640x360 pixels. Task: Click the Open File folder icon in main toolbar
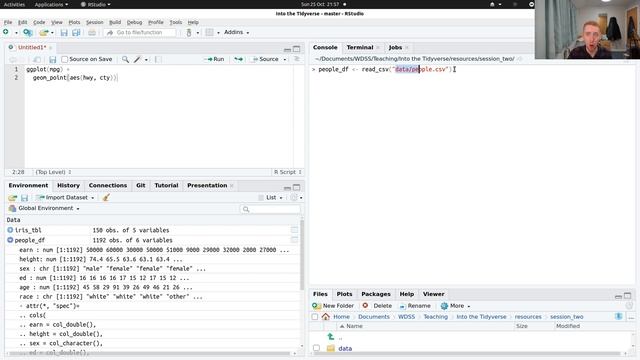click(x=44, y=32)
